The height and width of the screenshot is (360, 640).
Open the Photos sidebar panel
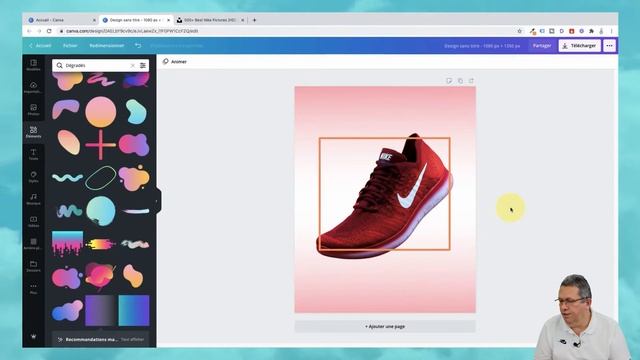coord(33,109)
